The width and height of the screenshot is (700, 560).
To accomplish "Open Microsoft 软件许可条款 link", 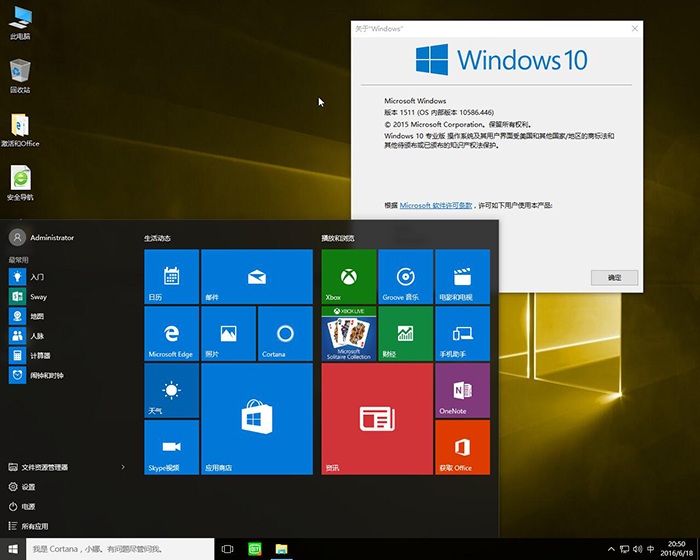I will pos(436,205).
